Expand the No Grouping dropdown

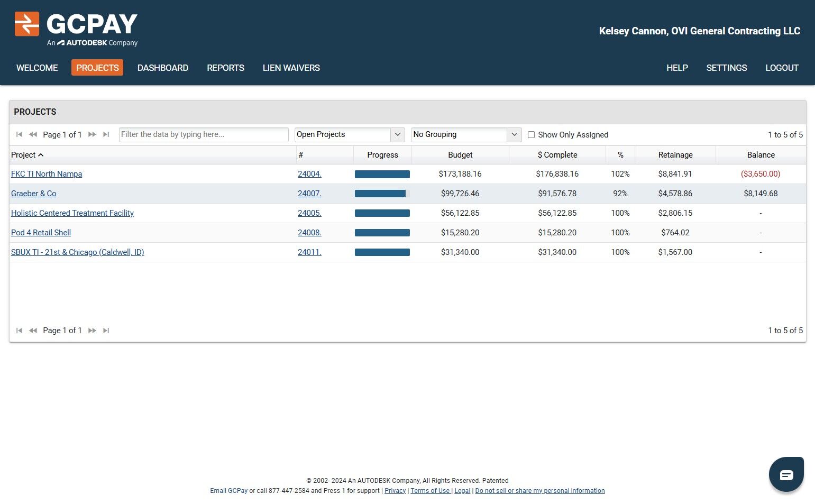(465, 134)
